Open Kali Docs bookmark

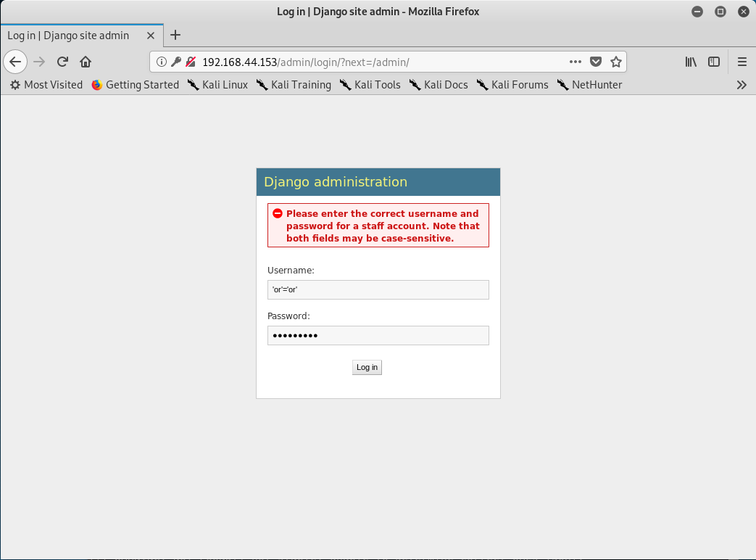[x=439, y=85]
